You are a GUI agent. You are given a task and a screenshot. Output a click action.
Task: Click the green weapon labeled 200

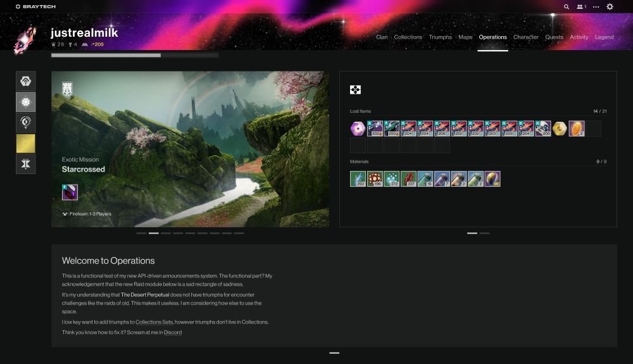pos(392,129)
